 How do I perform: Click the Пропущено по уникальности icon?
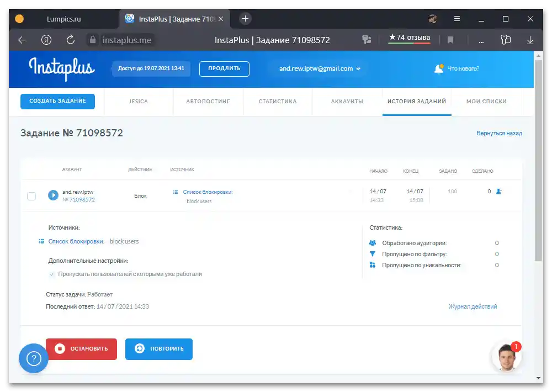[x=373, y=265]
